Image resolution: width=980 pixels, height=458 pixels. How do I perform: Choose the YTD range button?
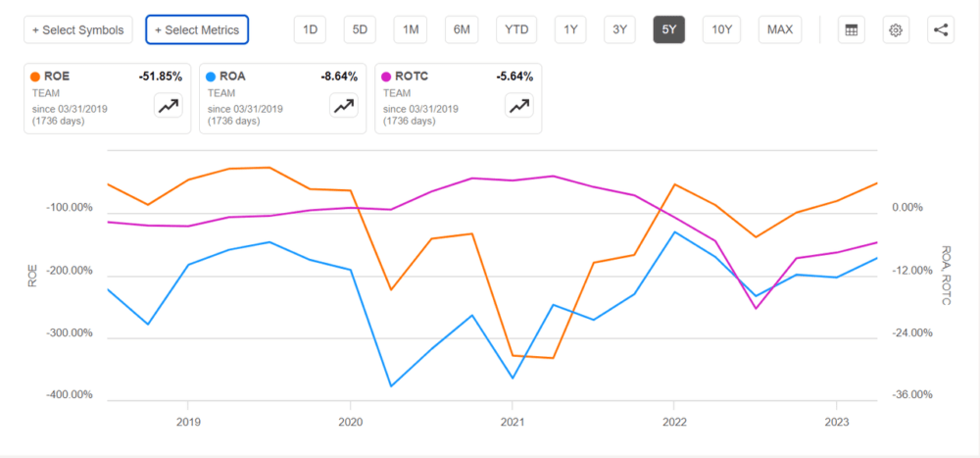click(x=516, y=30)
